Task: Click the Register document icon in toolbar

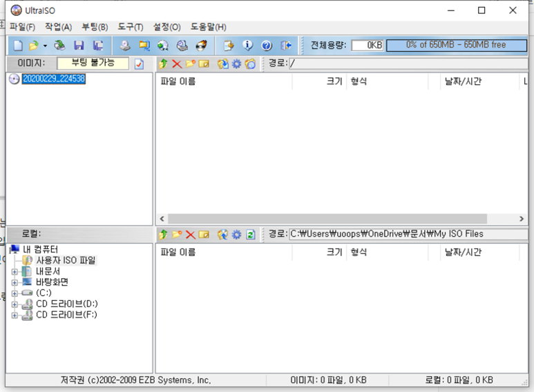Action: pos(229,46)
